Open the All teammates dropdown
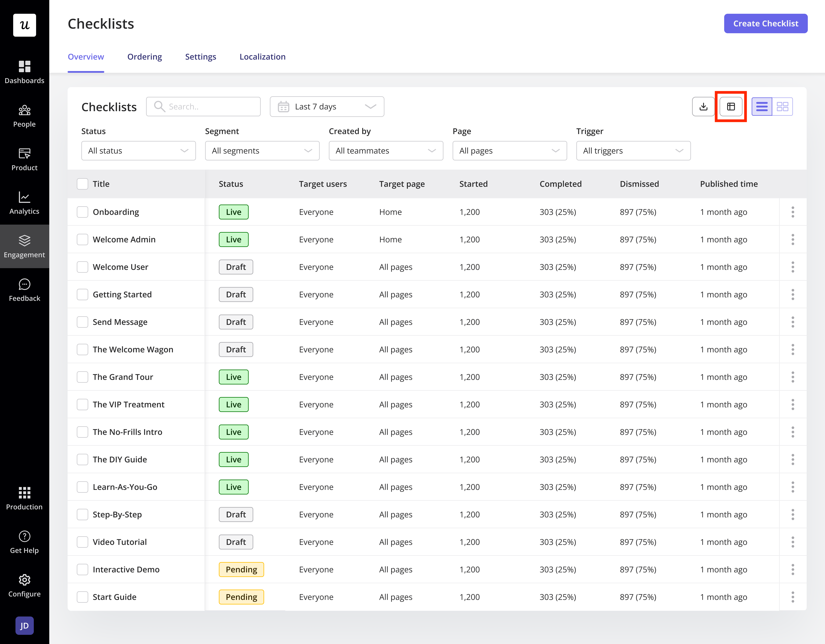The width and height of the screenshot is (825, 644). pos(386,151)
